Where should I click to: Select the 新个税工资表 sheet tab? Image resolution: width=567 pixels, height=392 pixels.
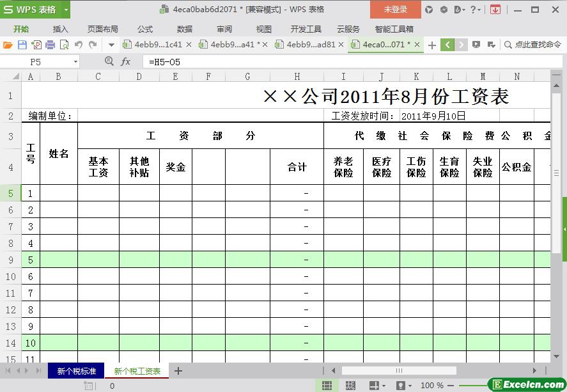(137, 371)
